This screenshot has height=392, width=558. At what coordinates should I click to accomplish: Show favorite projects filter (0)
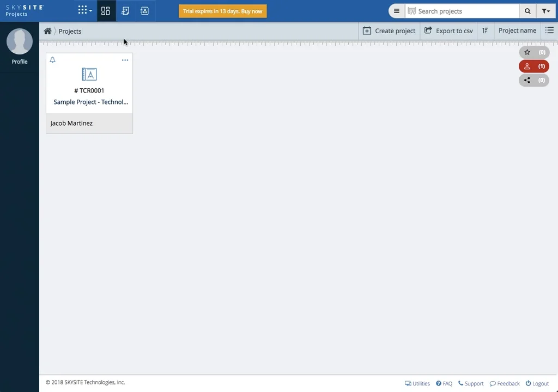[534, 52]
